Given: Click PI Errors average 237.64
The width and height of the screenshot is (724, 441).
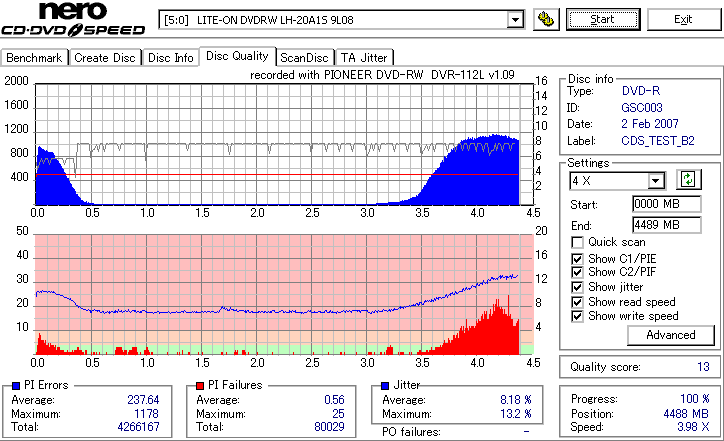Looking at the screenshot, I should 143,399.
